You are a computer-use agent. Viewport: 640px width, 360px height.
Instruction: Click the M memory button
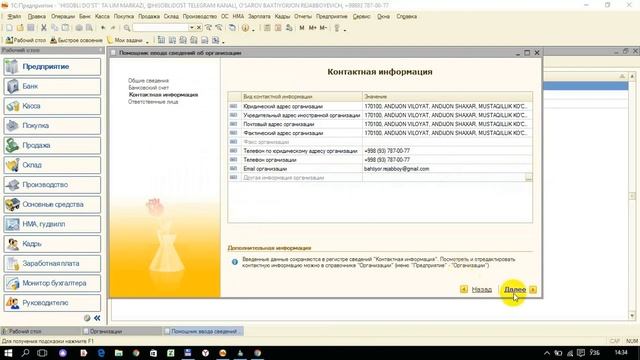pos(302,28)
